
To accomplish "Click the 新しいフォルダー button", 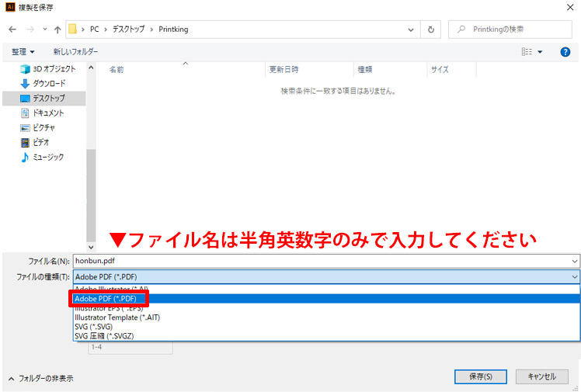I will click(x=75, y=52).
